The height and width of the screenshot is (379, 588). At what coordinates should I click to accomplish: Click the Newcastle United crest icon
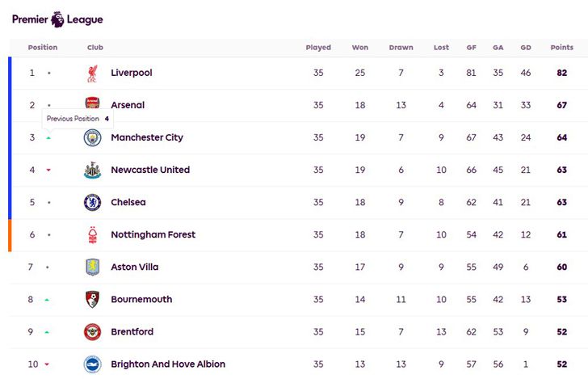pyautogui.click(x=92, y=171)
